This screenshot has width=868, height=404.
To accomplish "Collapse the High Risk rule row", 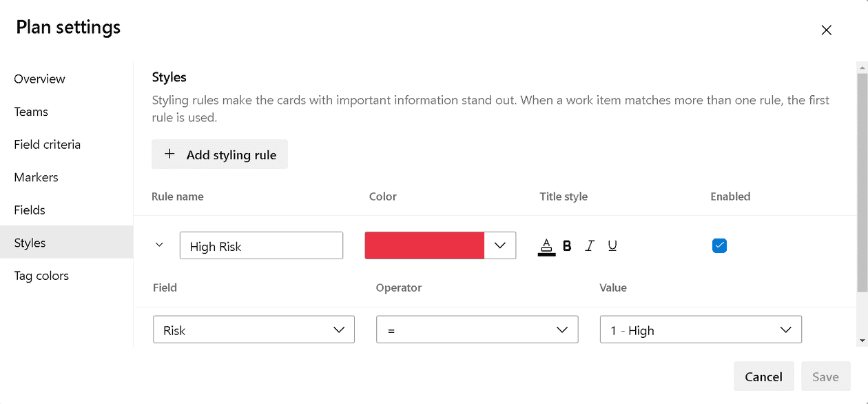I will point(159,245).
